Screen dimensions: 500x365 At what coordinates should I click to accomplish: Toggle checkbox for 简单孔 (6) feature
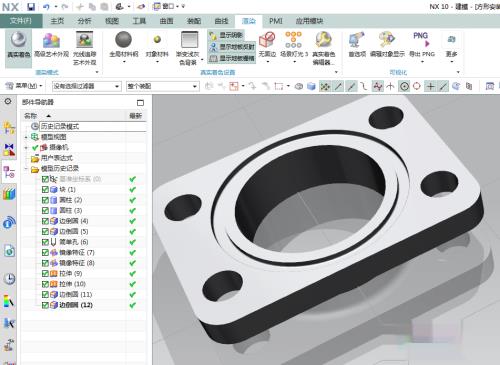click(x=45, y=242)
